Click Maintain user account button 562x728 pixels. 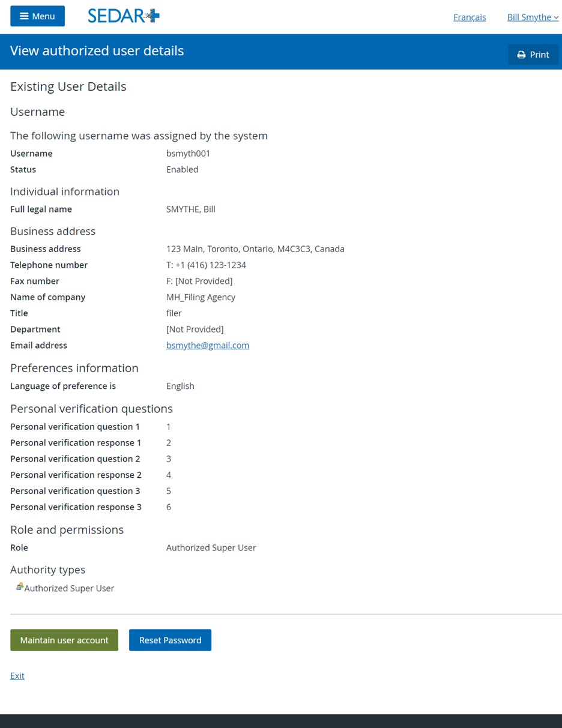64,640
